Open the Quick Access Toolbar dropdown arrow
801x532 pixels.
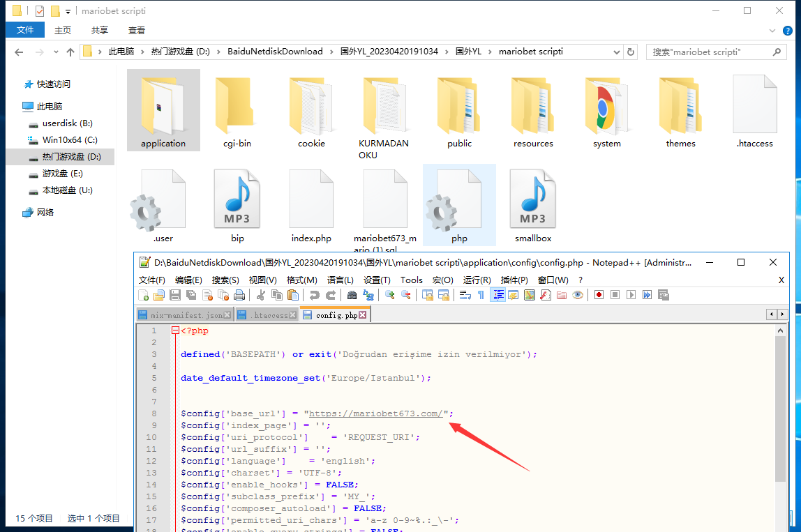point(68,11)
